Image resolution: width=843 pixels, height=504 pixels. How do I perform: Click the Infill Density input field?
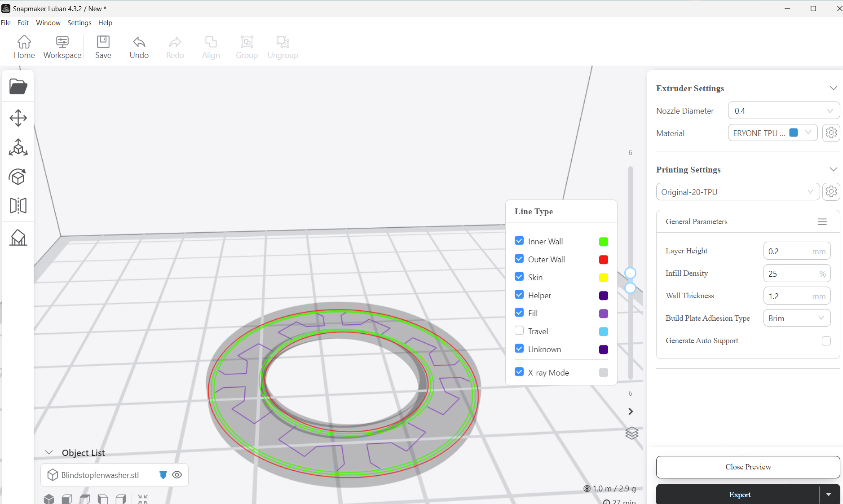pos(797,274)
